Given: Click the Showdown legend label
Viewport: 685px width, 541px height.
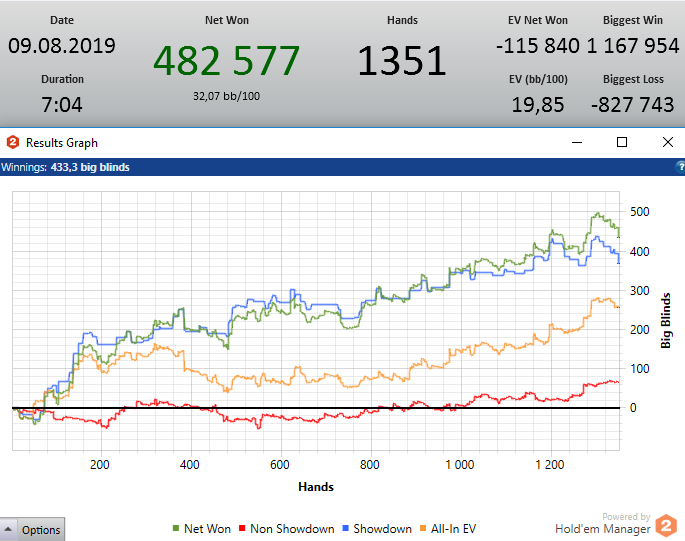Looking at the screenshot, I should (x=382, y=529).
